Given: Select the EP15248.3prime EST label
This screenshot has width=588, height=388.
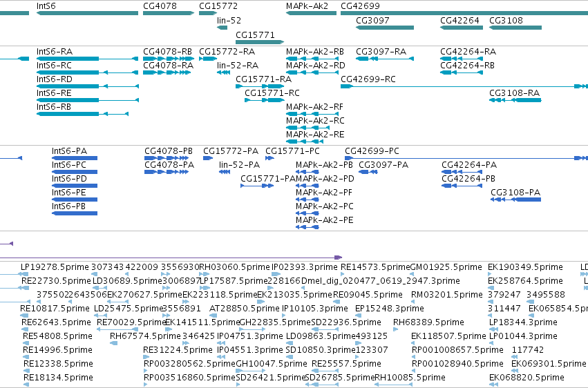Looking at the screenshot, I should pyautogui.click(x=390, y=309).
